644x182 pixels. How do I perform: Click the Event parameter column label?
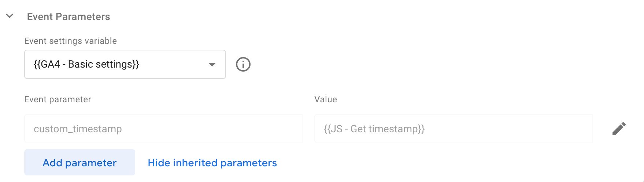click(x=58, y=99)
